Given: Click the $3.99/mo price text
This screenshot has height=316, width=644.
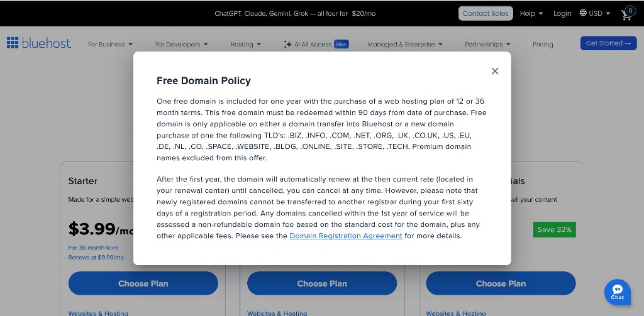Looking at the screenshot, I should click(x=101, y=229).
